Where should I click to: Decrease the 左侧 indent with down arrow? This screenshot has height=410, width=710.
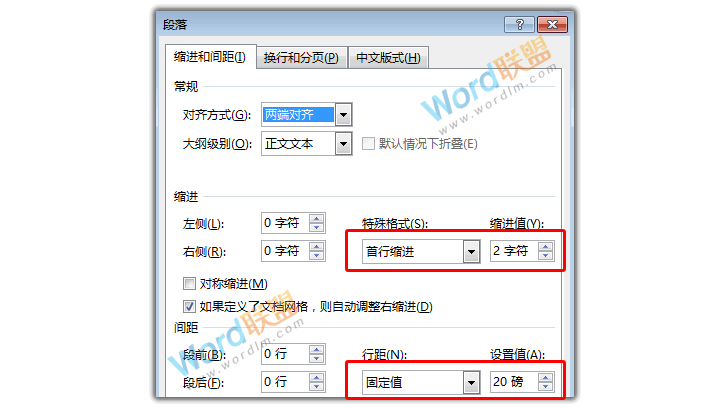tap(317, 228)
